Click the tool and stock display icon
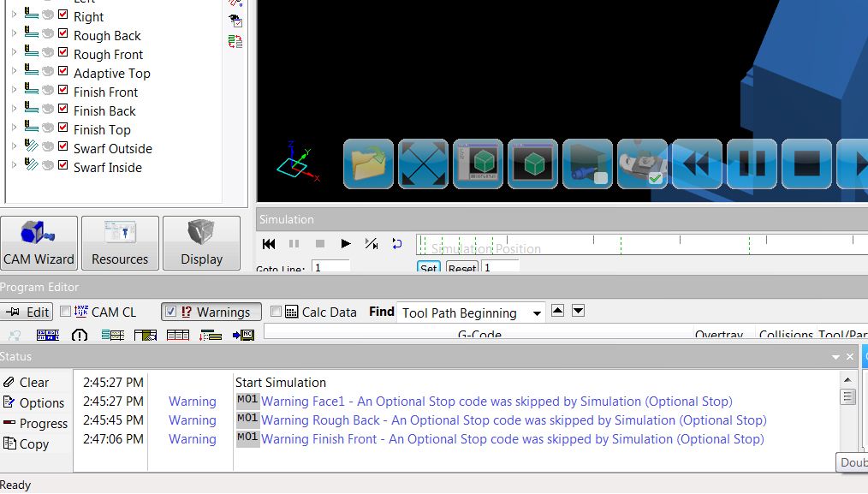The width and height of the screenshot is (868, 494). coord(587,164)
